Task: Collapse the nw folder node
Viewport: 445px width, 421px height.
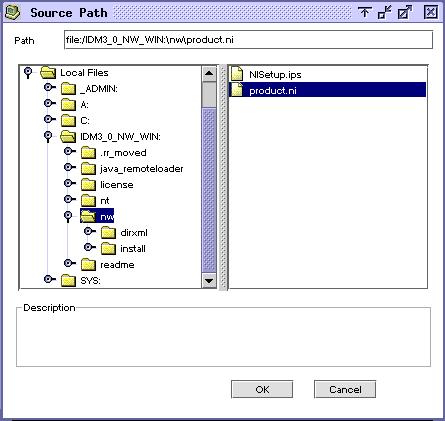Action: tap(68, 216)
